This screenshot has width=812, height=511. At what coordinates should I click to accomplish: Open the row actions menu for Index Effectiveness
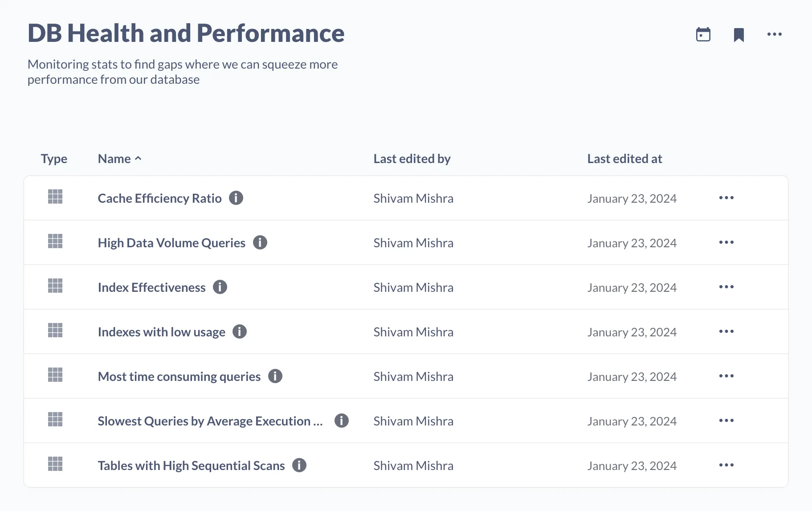pyautogui.click(x=726, y=287)
